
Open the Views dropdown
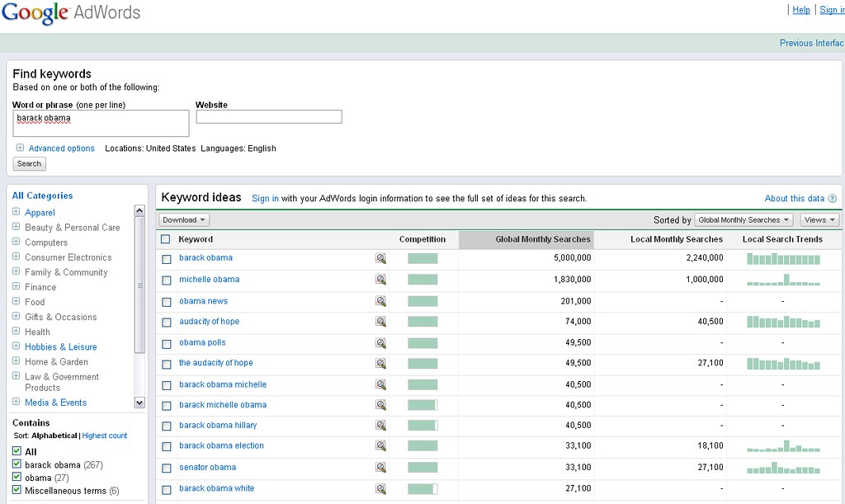819,219
